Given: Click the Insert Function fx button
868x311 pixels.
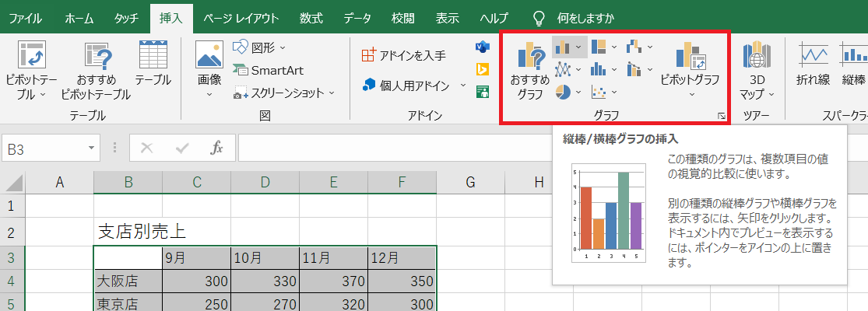Looking at the screenshot, I should click(216, 148).
